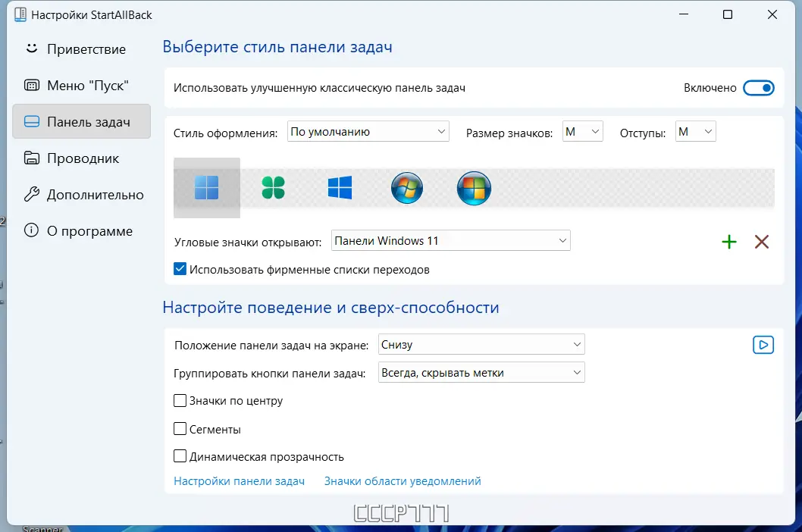Viewport: 802px width, 532px height.
Task: Select the Windows 11 start button icon
Action: click(x=207, y=188)
